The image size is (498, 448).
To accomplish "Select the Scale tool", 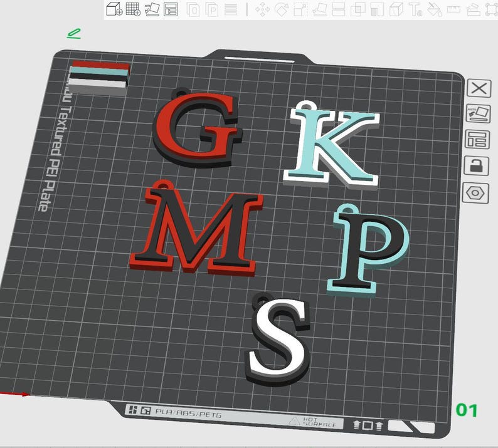I will pos(300,9).
